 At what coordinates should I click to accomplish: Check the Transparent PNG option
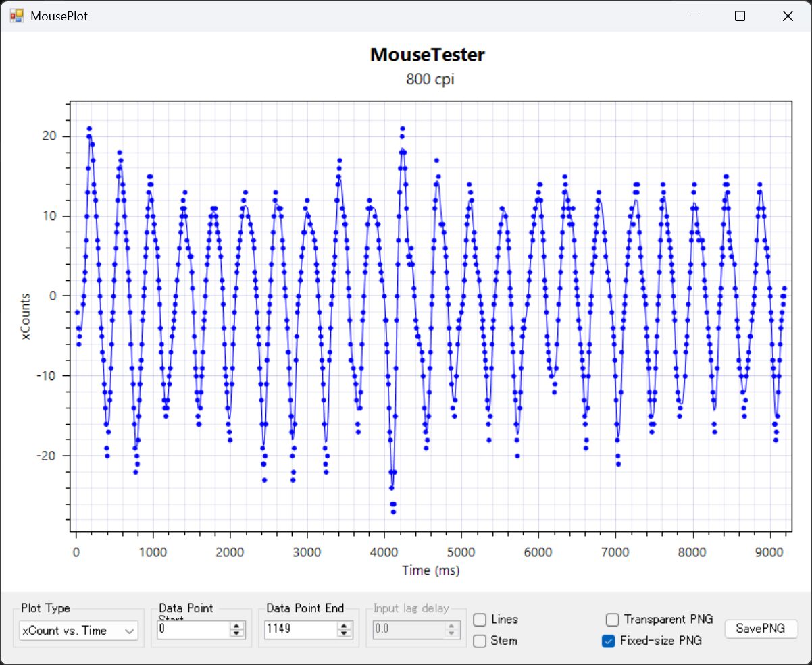[612, 620]
